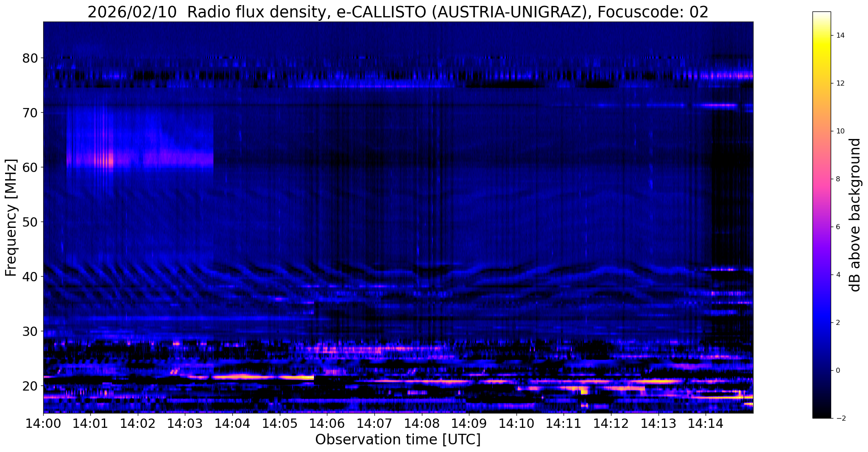Select the 14:04 time tick label
The height and width of the screenshot is (452, 868).
[x=232, y=423]
